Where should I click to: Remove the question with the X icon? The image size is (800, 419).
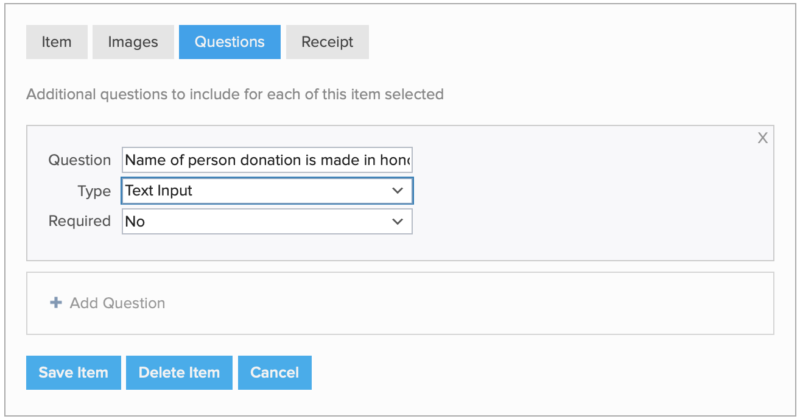click(763, 138)
